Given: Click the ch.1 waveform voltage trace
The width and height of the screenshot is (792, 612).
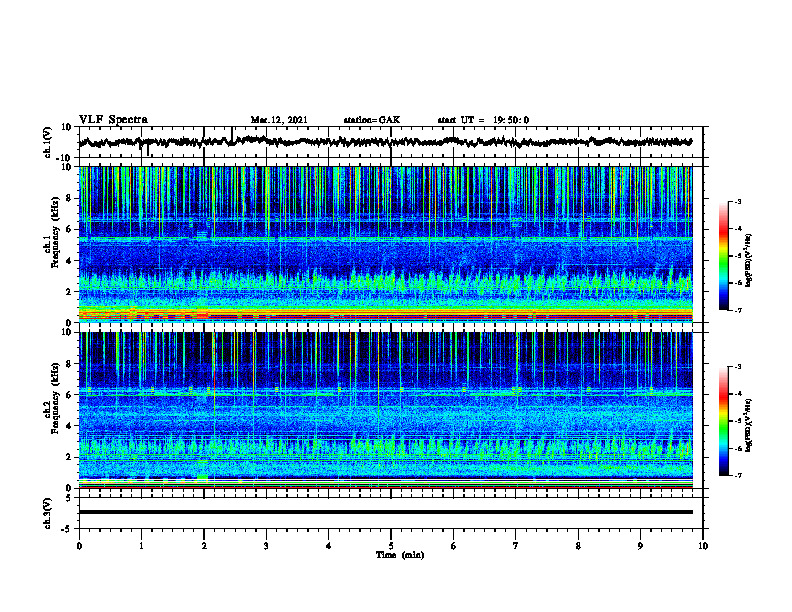Looking at the screenshot, I should [385, 142].
